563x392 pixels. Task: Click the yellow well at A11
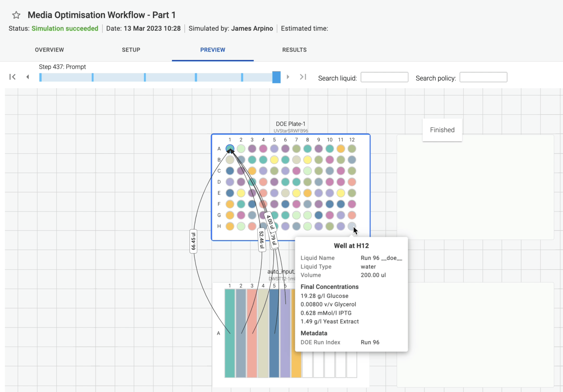click(x=341, y=148)
